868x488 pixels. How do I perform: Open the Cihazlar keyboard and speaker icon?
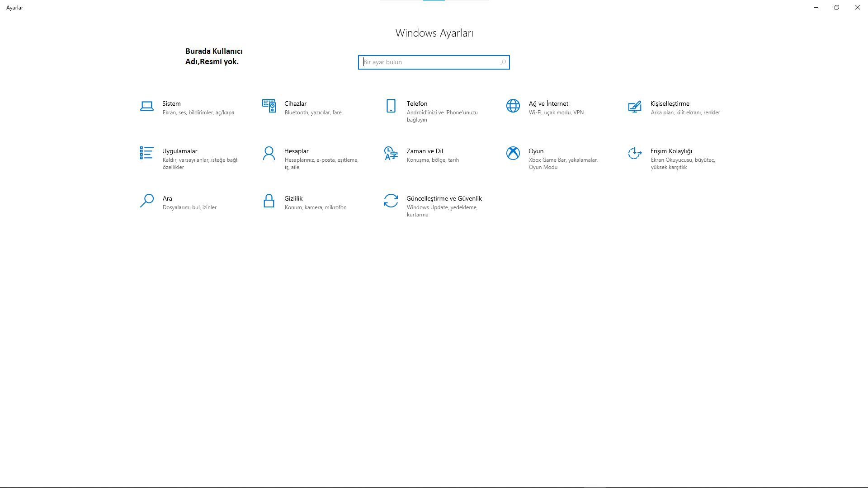click(269, 106)
